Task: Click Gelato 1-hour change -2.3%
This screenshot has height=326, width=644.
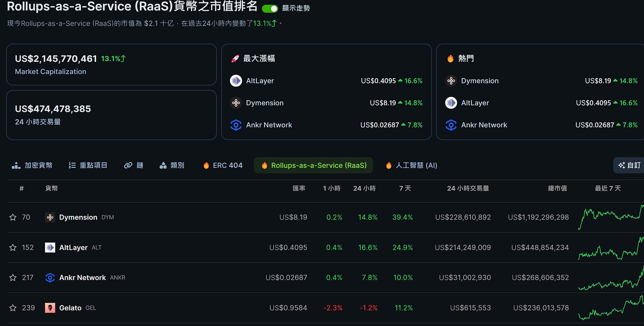Action: tap(333, 307)
